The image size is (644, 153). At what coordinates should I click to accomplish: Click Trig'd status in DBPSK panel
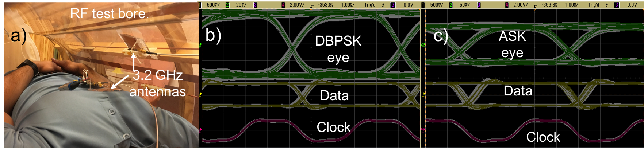click(x=369, y=5)
